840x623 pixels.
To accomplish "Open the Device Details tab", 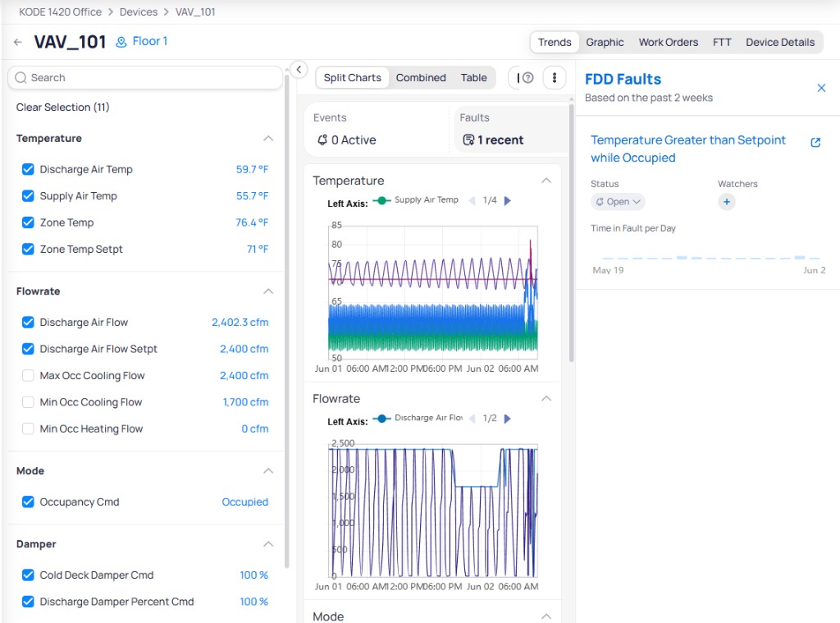I will click(x=779, y=43).
